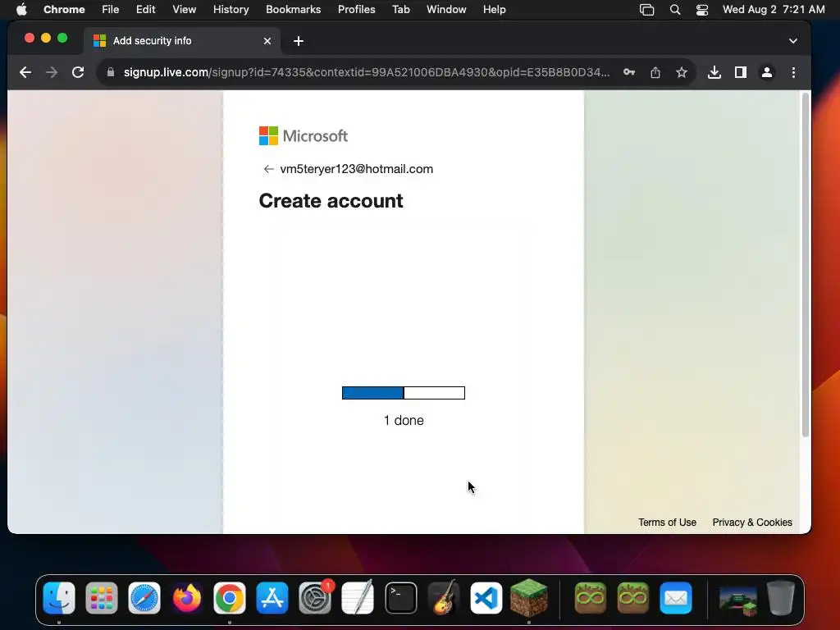Screen dimensions: 840x630
Task: Click the address bar URL
Action: coord(367,72)
